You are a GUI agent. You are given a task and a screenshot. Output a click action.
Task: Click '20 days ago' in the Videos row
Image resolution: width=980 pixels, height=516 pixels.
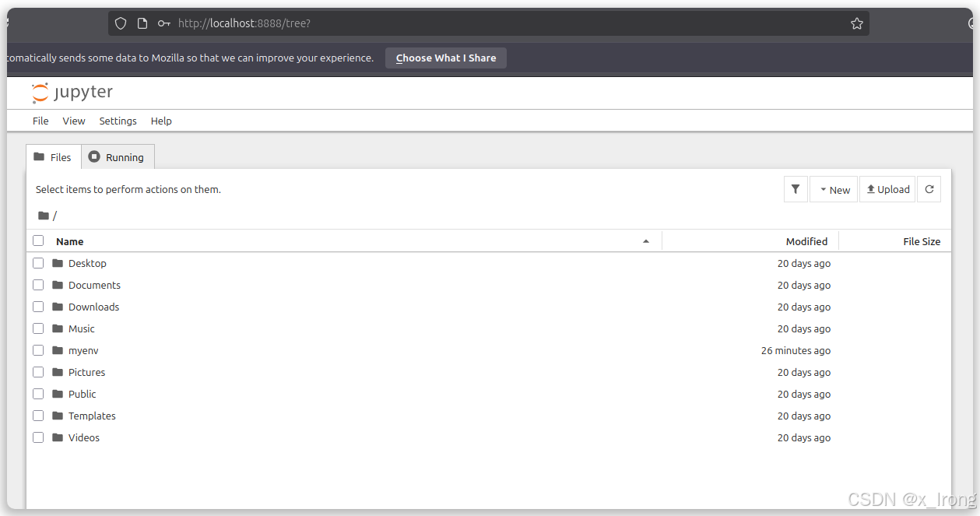coord(804,437)
